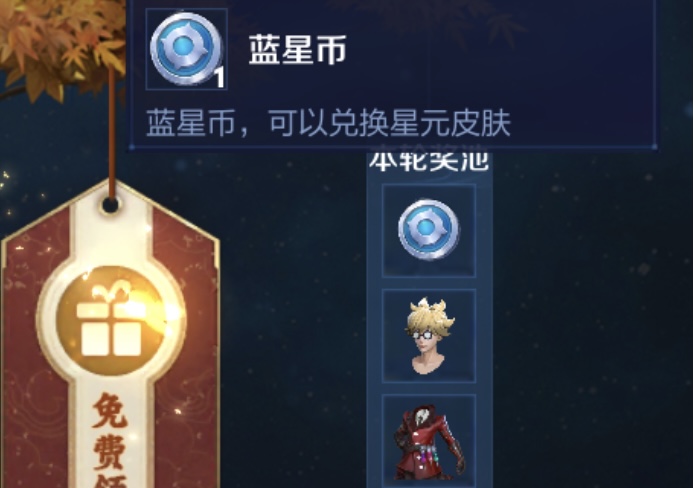This screenshot has height=488, width=693.
Task: Click the 蓝星币 tooltip title
Action: pyautogui.click(x=297, y=50)
